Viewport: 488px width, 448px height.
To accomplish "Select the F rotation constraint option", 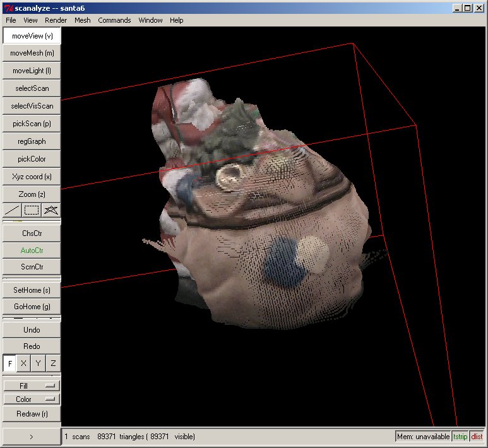I will (x=9, y=363).
